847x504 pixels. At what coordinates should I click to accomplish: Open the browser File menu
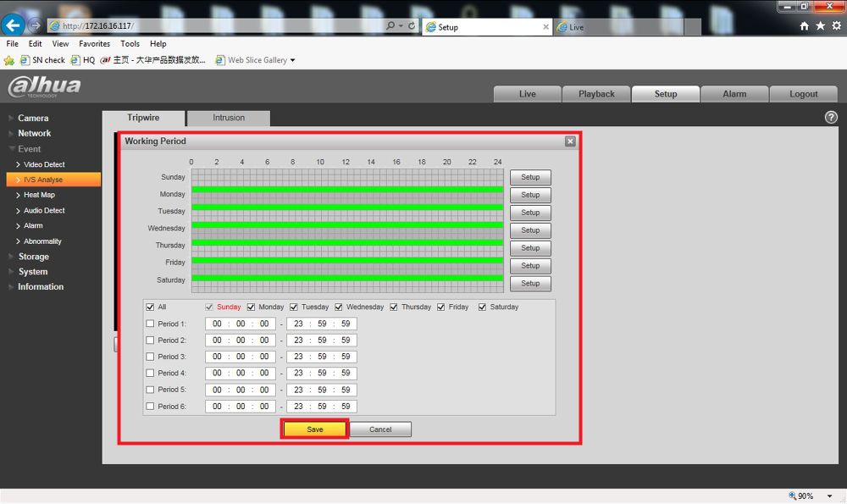tap(13, 44)
